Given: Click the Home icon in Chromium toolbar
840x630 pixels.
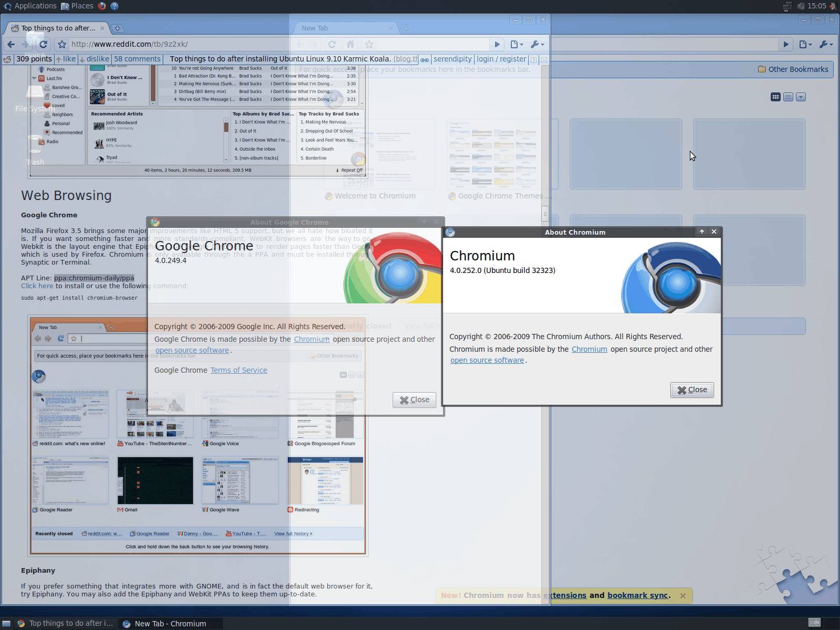Looking at the screenshot, I should (350, 44).
